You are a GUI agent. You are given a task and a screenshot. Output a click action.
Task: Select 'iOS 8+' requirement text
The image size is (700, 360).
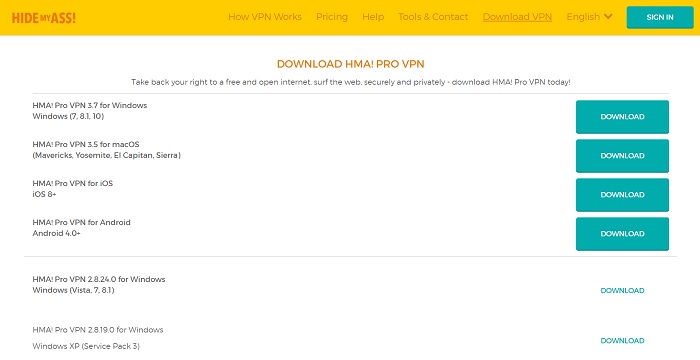click(x=44, y=195)
